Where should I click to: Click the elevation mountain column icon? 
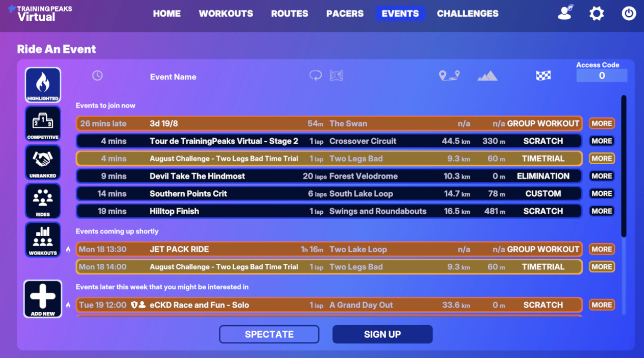click(x=487, y=76)
